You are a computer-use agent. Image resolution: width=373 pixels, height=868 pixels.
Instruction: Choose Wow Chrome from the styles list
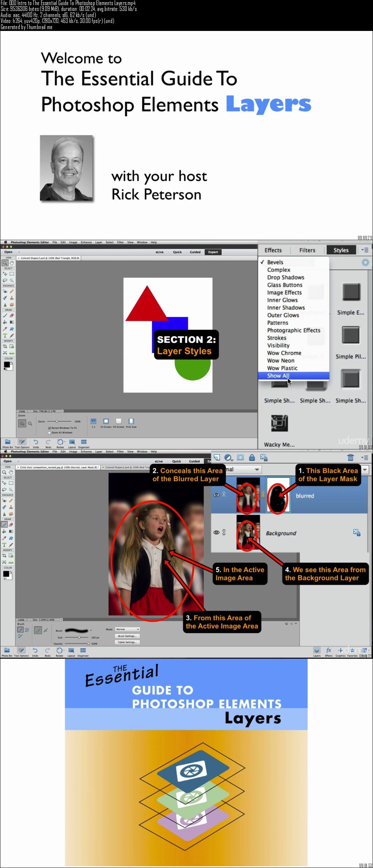tap(284, 353)
